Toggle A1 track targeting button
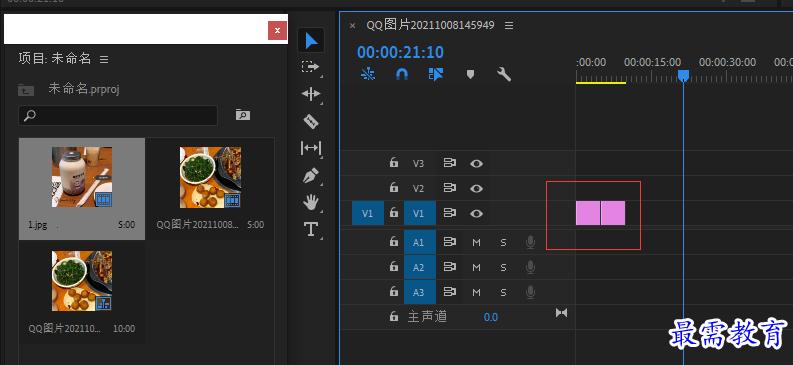The image size is (793, 365). [419, 242]
